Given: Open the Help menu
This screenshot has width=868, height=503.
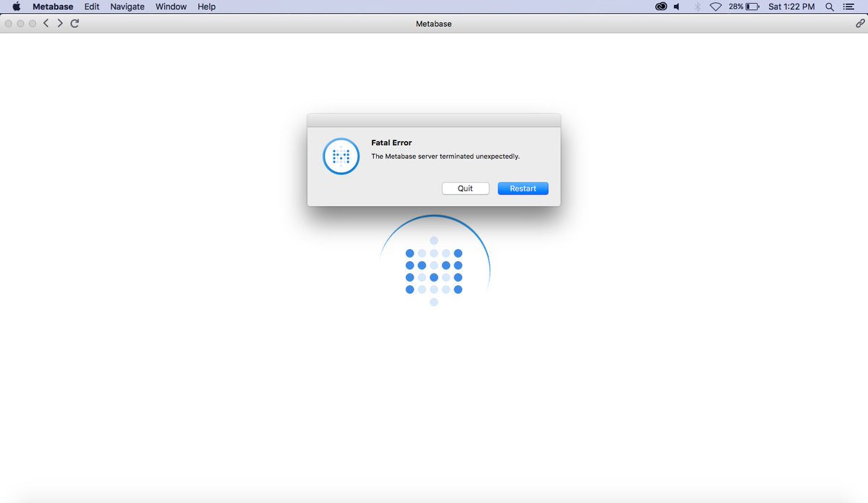Looking at the screenshot, I should pyautogui.click(x=207, y=7).
